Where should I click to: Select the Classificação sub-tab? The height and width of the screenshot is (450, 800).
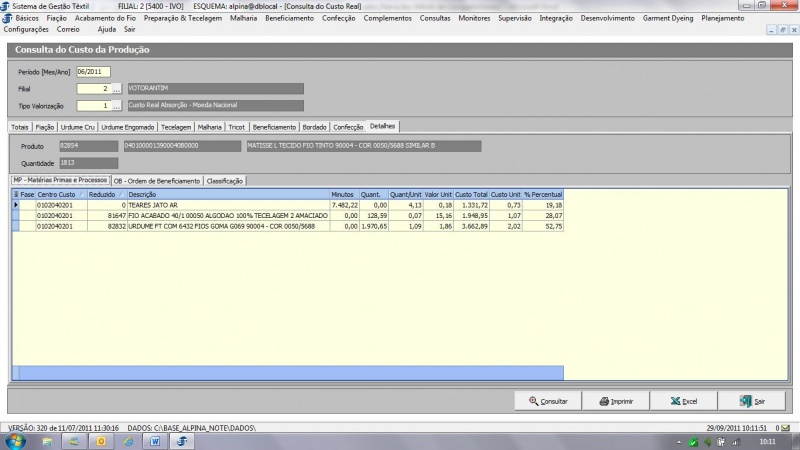click(x=225, y=181)
